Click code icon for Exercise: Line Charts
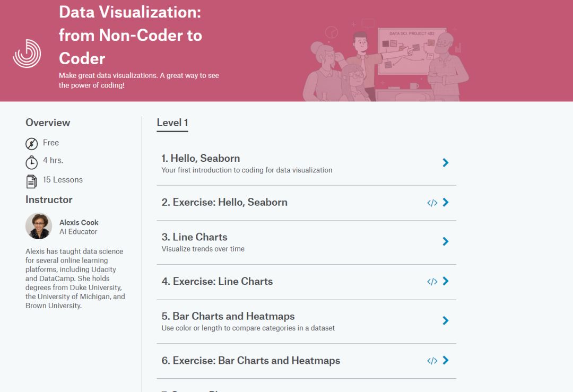This screenshot has width=573, height=392. pyautogui.click(x=432, y=282)
